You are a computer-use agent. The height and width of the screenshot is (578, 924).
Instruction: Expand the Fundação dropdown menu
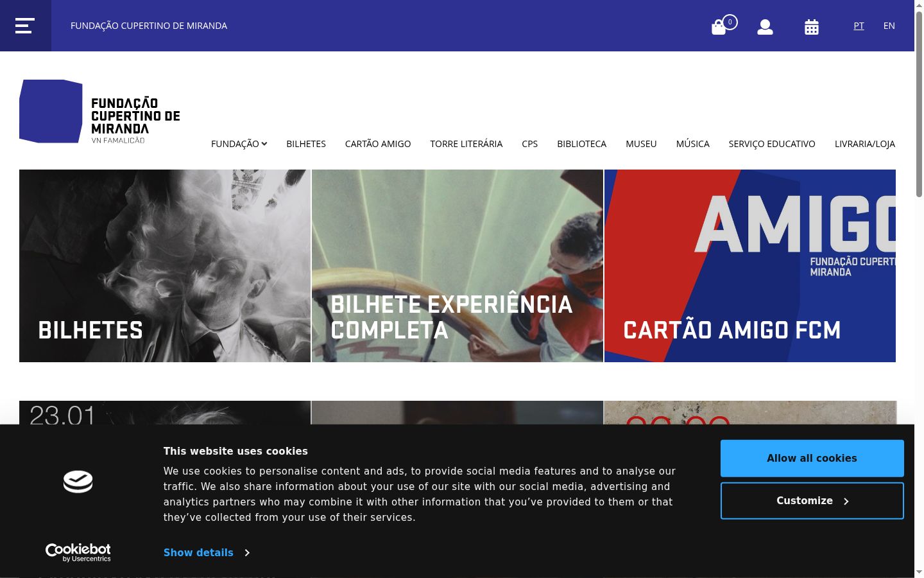click(239, 144)
